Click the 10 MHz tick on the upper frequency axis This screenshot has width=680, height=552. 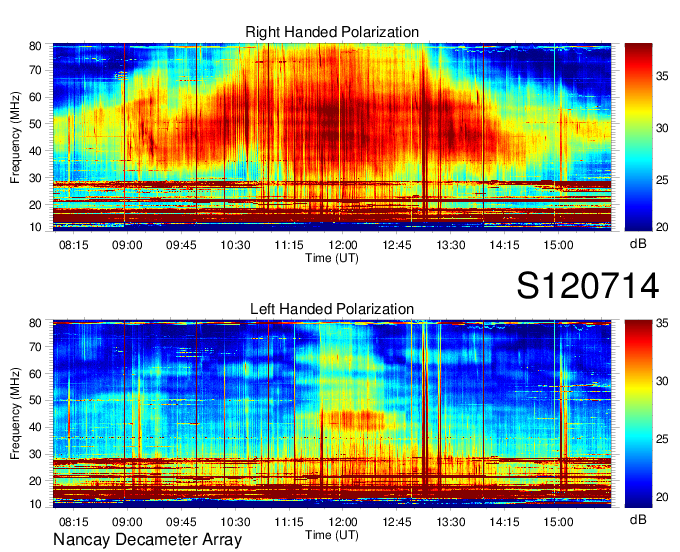click(x=36, y=227)
